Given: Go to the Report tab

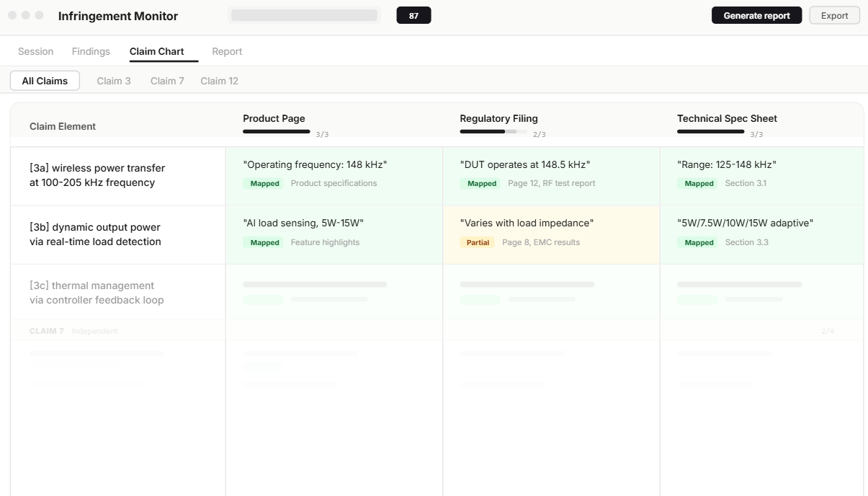Looking at the screenshot, I should [x=227, y=51].
